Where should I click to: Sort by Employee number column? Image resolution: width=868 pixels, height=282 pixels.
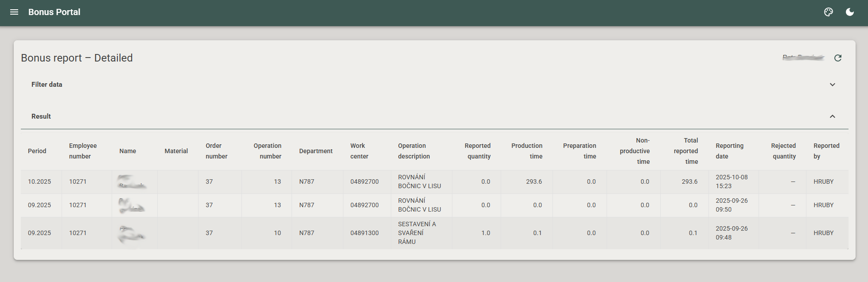click(82, 151)
